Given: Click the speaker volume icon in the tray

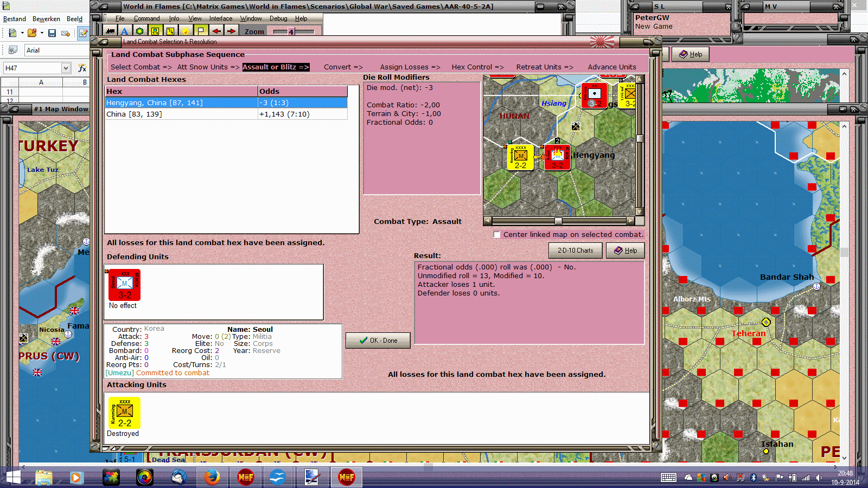Looking at the screenshot, I should 819,478.
